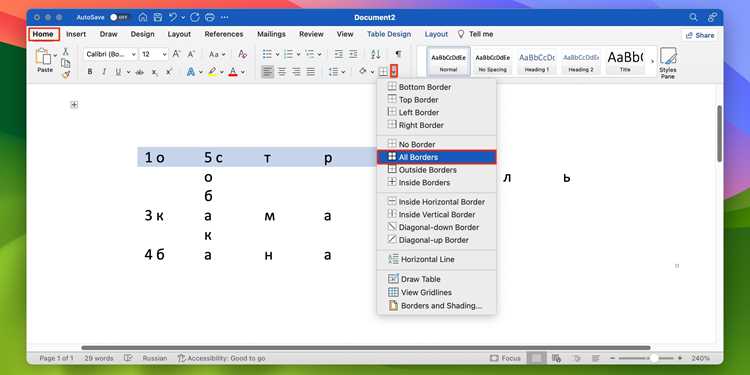The width and height of the screenshot is (750, 375).
Task: Open the more quick-access options ellipsis
Action: tap(224, 17)
